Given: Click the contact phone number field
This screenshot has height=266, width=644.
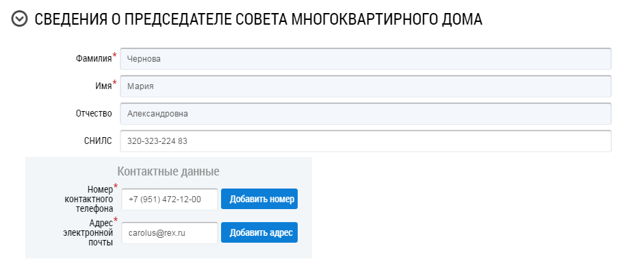Looking at the screenshot, I should (170, 199).
